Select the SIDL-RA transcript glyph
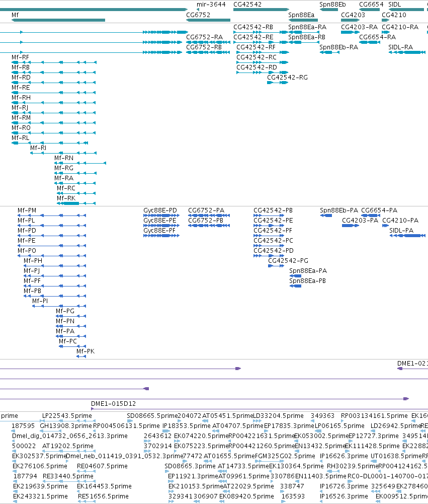 pyautogui.click(x=407, y=52)
